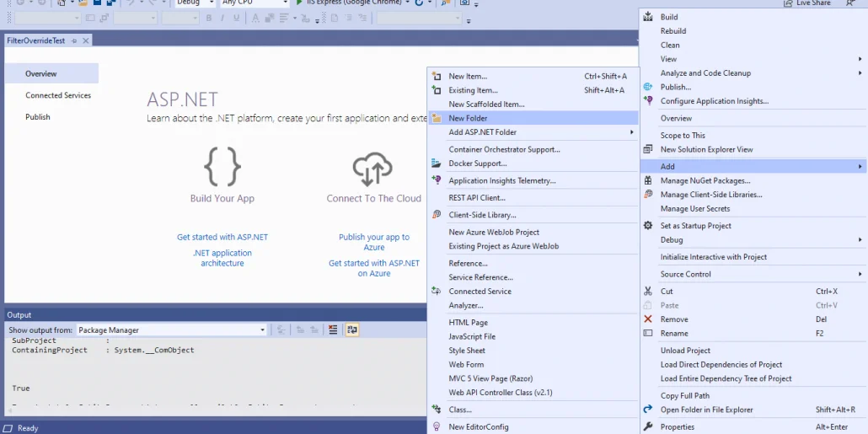868x434 pixels.
Task: Click the Set as Startup Project gear icon
Action: pos(648,226)
